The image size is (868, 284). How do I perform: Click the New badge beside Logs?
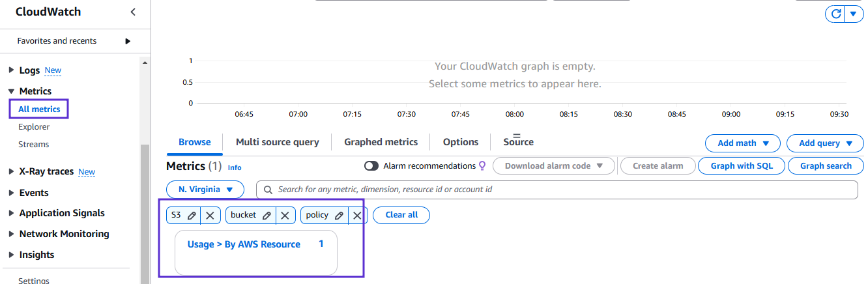[x=53, y=70]
